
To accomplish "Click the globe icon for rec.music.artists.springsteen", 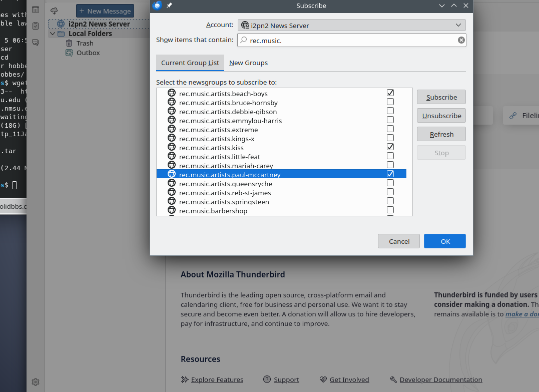I will [172, 201].
